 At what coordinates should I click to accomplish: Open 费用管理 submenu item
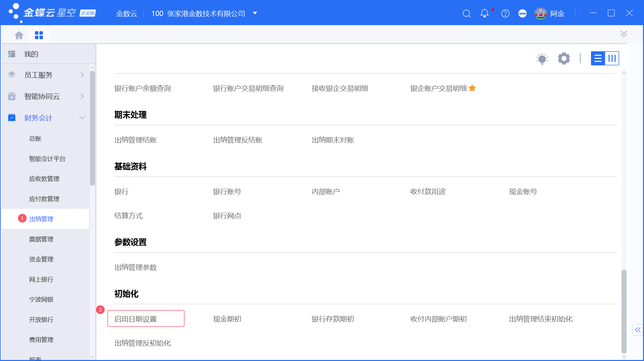[41, 340]
